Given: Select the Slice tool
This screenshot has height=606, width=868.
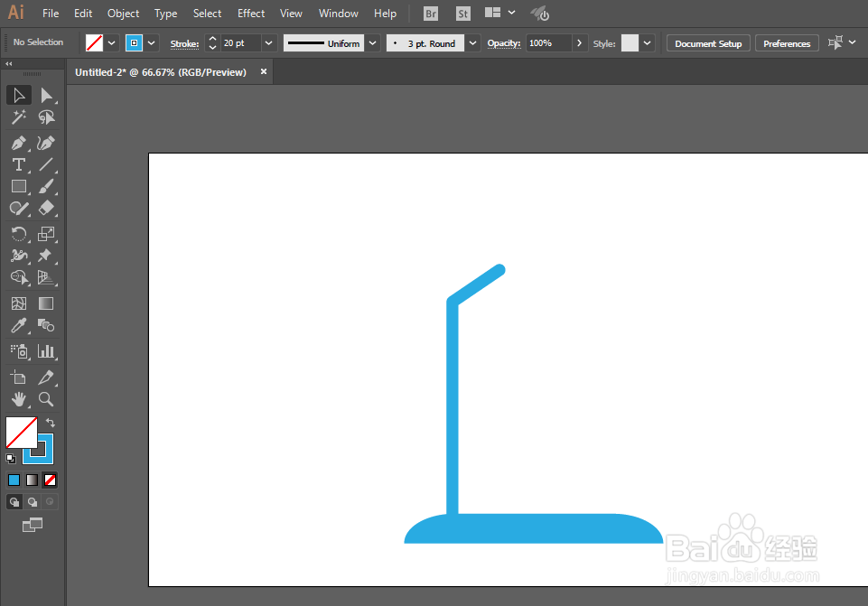Looking at the screenshot, I should [46, 378].
